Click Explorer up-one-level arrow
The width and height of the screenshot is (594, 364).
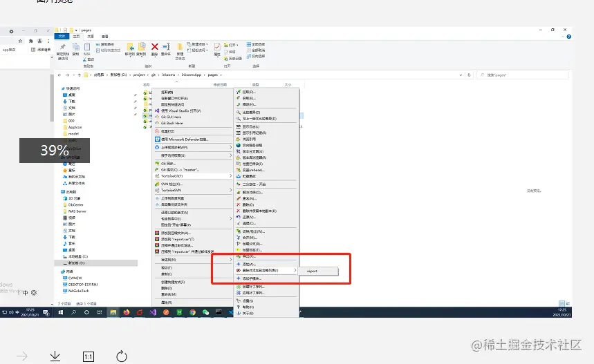[79, 75]
